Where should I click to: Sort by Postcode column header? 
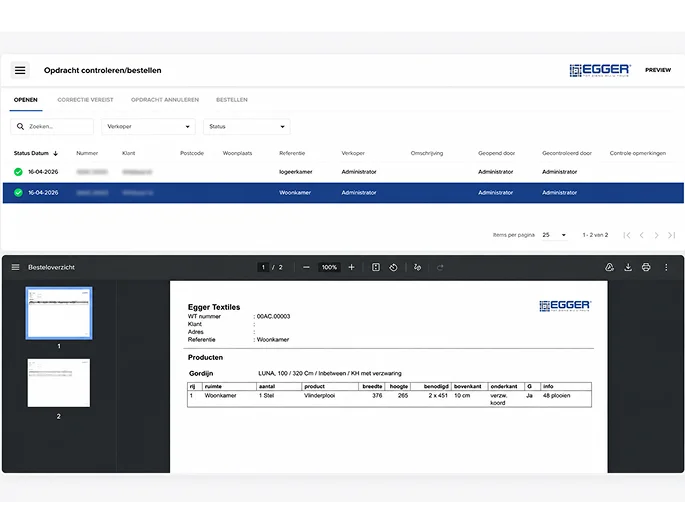[192, 154]
